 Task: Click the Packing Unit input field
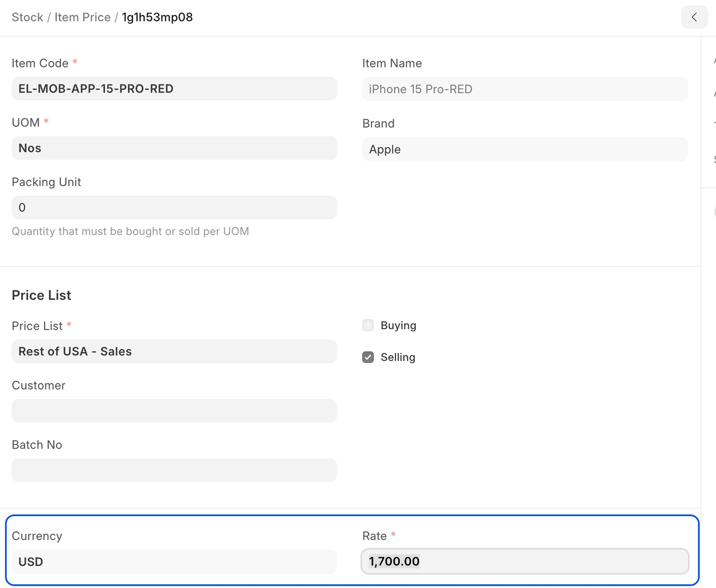coord(174,208)
